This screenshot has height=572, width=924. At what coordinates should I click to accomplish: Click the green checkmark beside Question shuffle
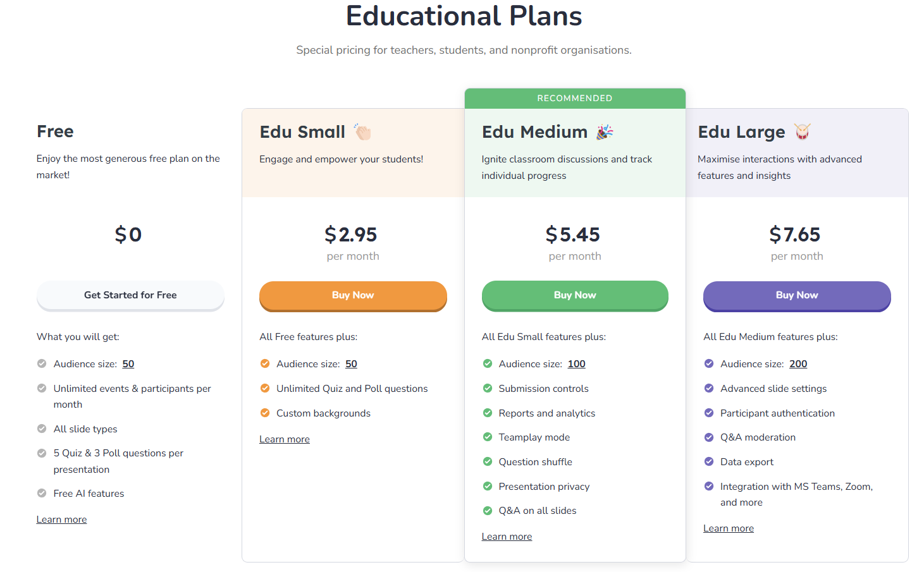(488, 461)
